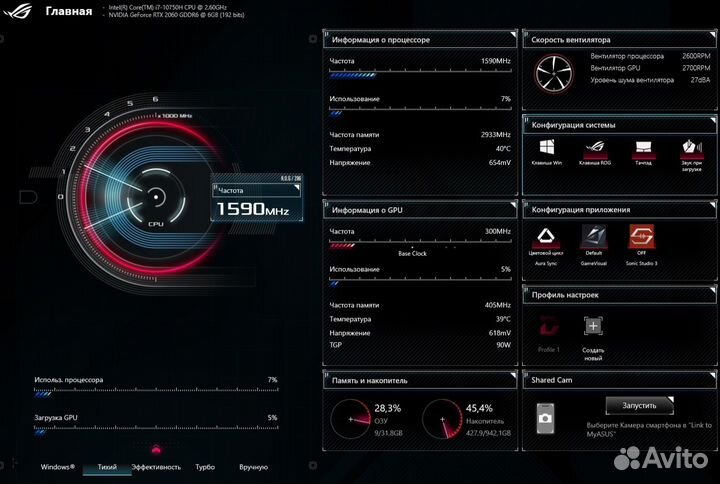Click the red mode indicator above Эффективность
This screenshot has height=484, width=720.
(x=156, y=449)
